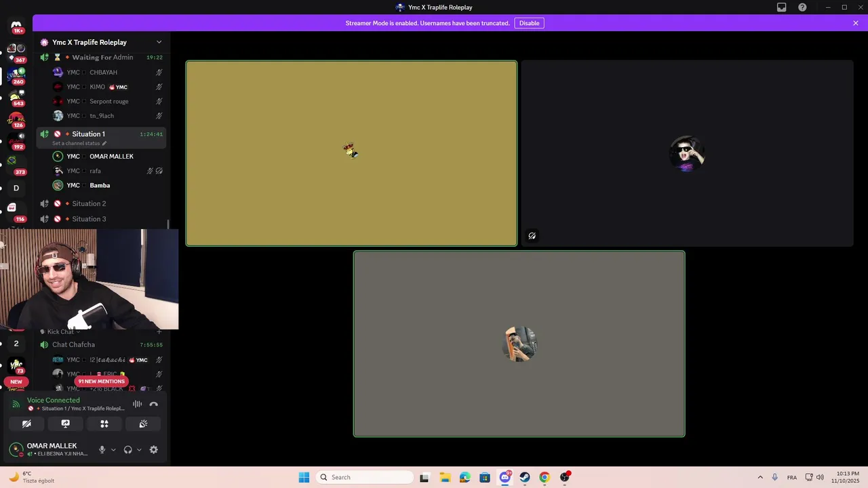Open the server labeled D
Image resolution: width=868 pixels, height=488 pixels.
(16, 188)
